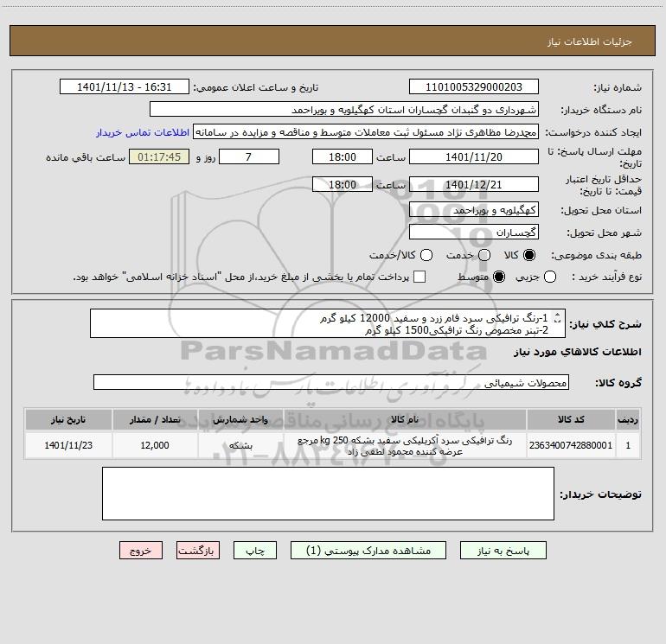Click the request creator field محمدرضا مظاهری نژاد
Image resolution: width=666 pixels, height=644 pixels.
[x=365, y=132]
